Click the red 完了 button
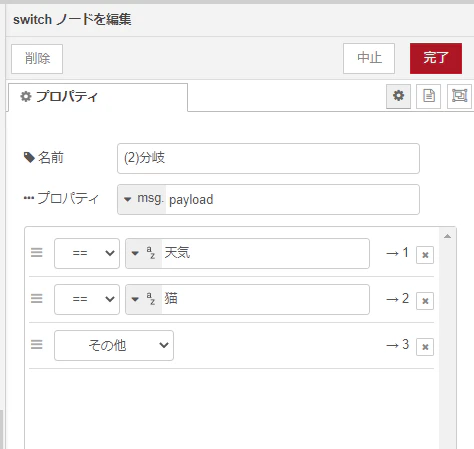The width and height of the screenshot is (474, 449). pos(436,58)
